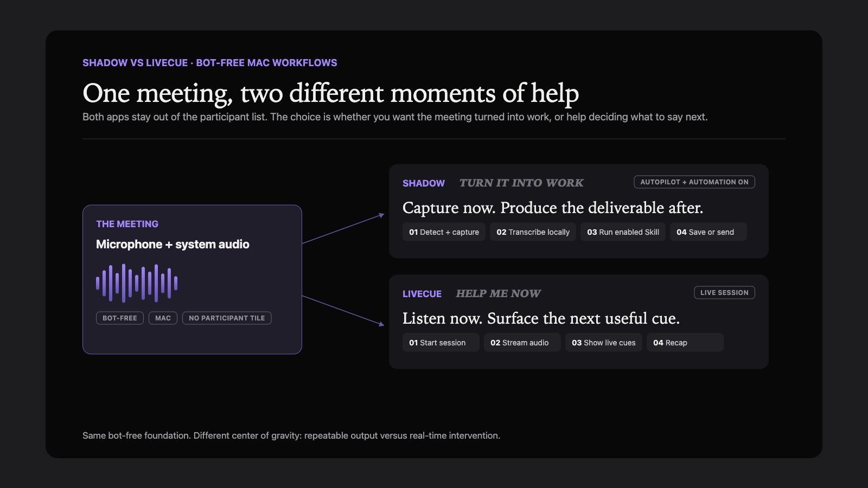Click Microphone + system audio heading
This screenshot has height=488, width=868.
click(x=173, y=245)
